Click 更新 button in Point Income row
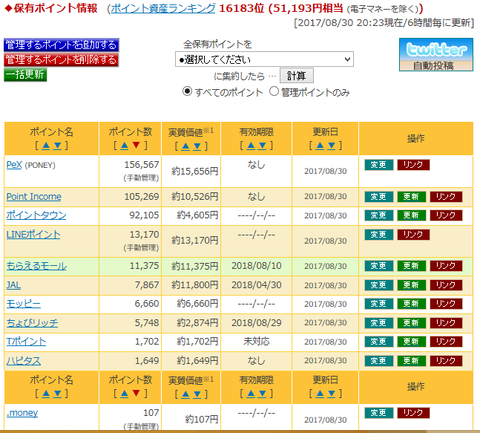The width and height of the screenshot is (480, 433). (411, 197)
